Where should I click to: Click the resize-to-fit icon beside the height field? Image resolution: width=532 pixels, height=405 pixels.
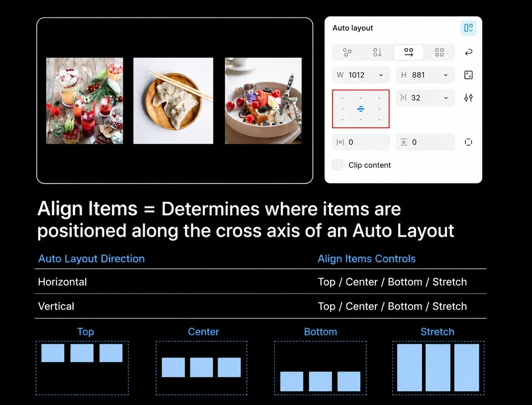coord(468,75)
